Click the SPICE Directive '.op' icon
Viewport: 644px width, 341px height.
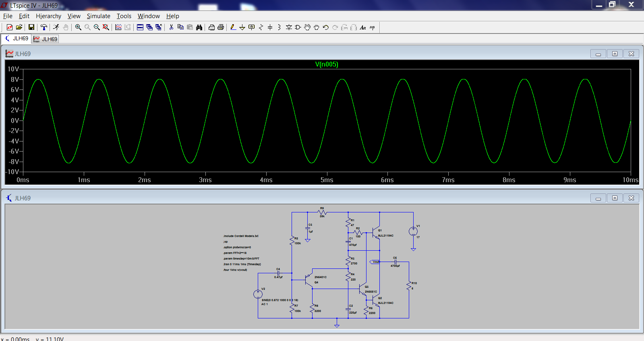point(372,27)
